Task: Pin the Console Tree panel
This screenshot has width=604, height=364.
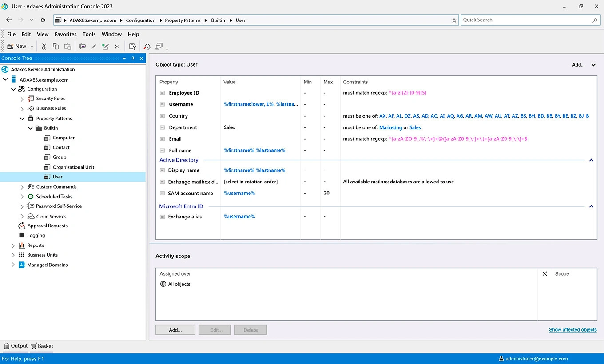Action: tap(133, 59)
